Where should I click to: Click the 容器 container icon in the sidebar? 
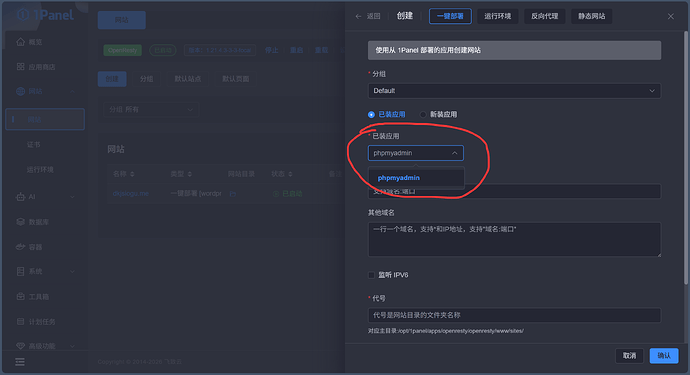click(x=20, y=246)
